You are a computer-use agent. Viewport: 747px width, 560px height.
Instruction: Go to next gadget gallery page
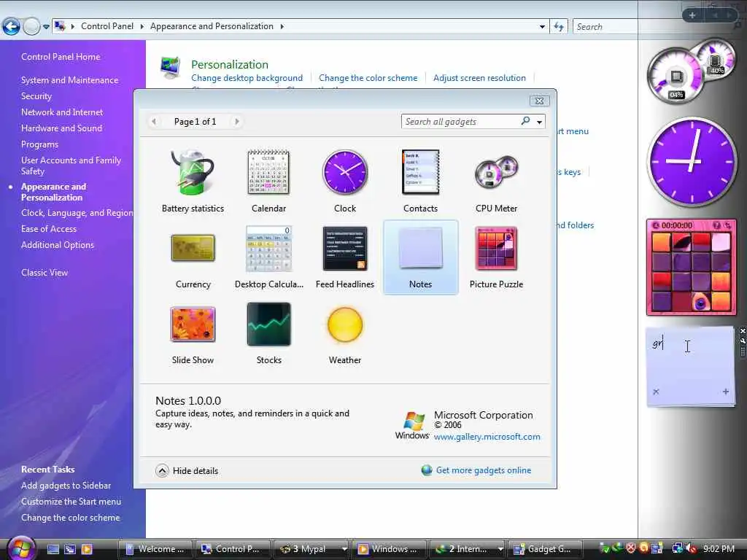(237, 122)
